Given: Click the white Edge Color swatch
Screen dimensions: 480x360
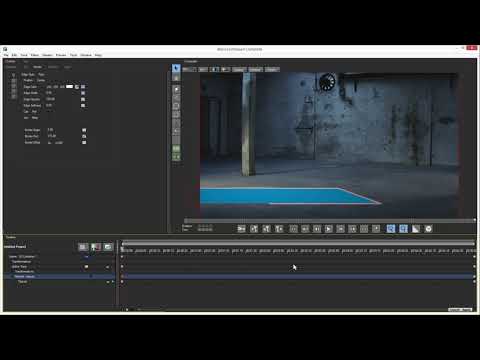Looking at the screenshot, I should coord(69,87).
